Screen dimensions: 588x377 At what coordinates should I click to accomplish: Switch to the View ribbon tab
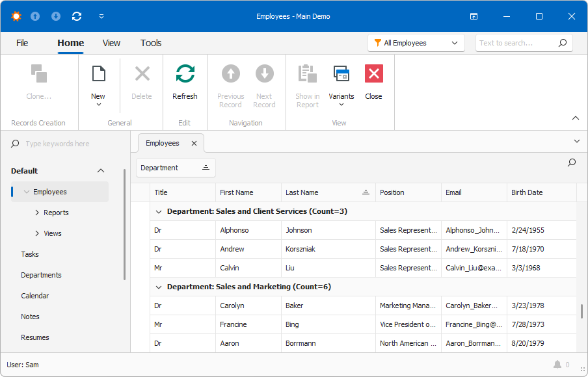(111, 42)
